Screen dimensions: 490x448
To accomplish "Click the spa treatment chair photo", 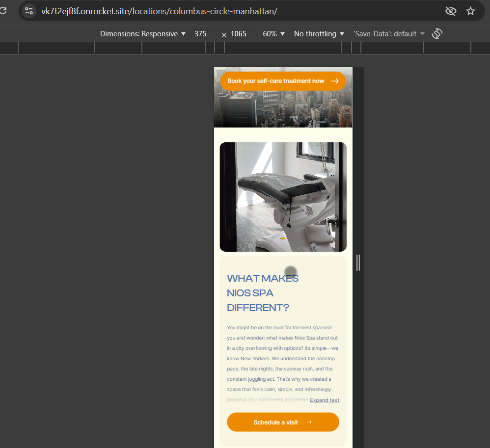I will tap(283, 197).
